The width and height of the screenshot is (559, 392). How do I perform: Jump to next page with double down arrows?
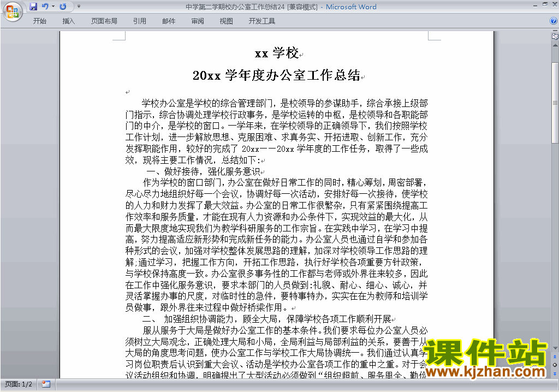(555, 373)
